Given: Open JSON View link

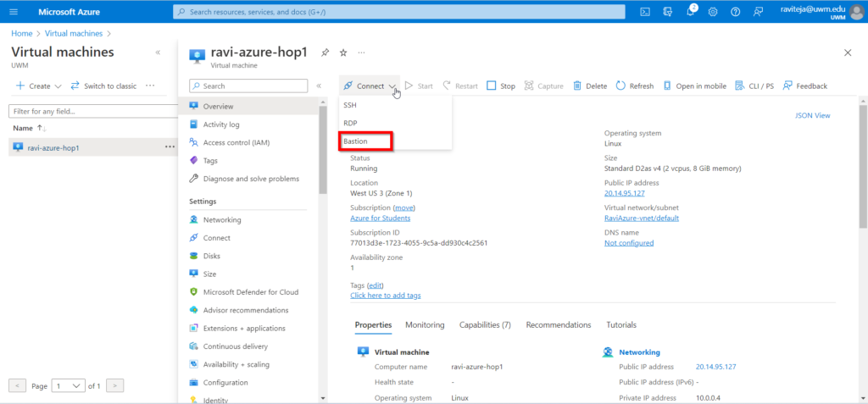Looking at the screenshot, I should tap(813, 116).
